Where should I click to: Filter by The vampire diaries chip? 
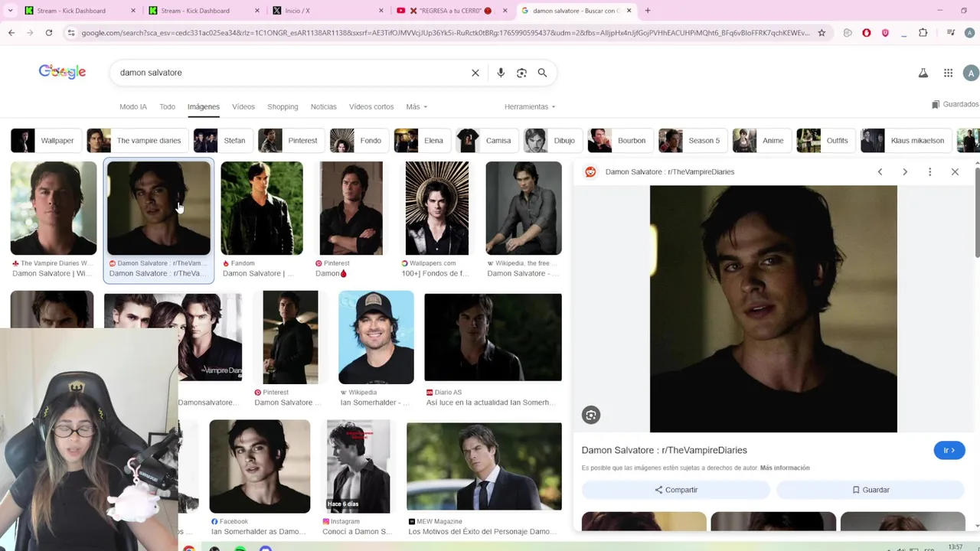[x=136, y=141]
